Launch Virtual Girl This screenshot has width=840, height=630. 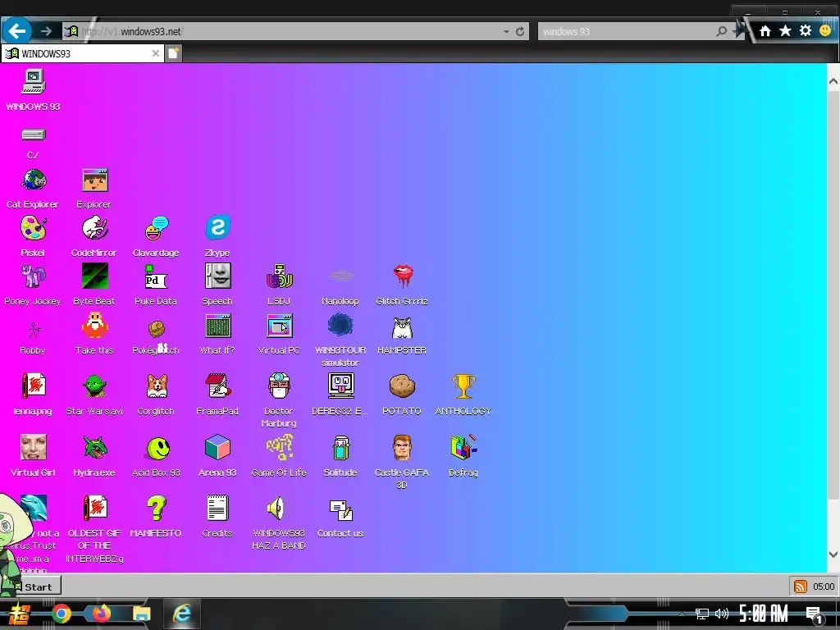[33, 447]
